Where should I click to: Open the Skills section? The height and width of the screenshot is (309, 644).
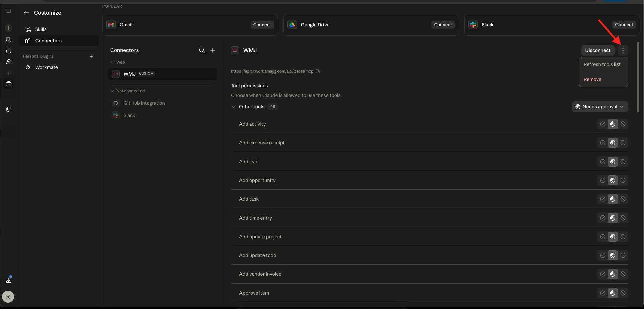pyautogui.click(x=59, y=29)
